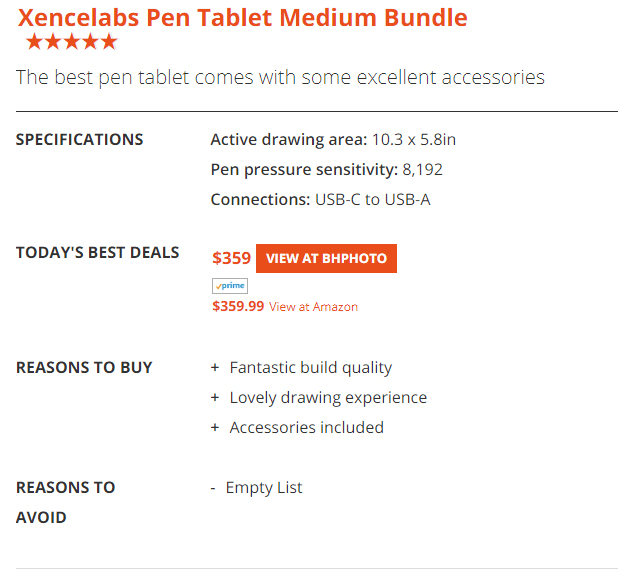626x581 pixels.
Task: Click the Amazon Prime badge icon
Action: point(229,286)
